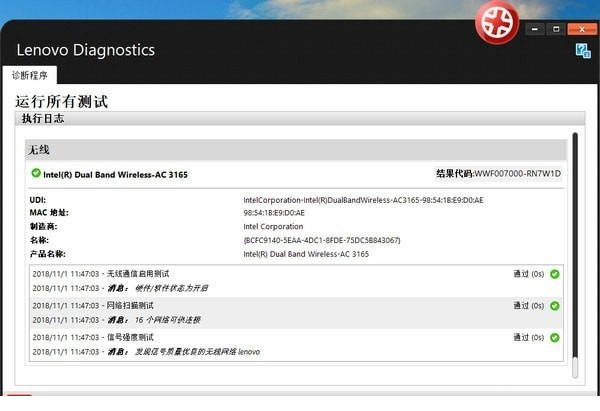Click the 产品名称: field label

click(x=47, y=254)
